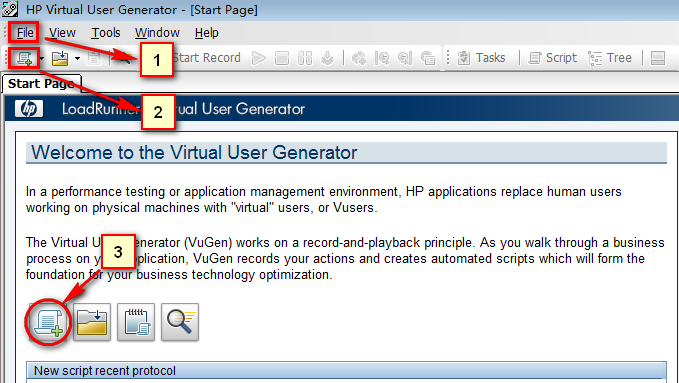The height and width of the screenshot is (383, 679).
Task: Click the Save disk toolbar icon
Action: 94,58
